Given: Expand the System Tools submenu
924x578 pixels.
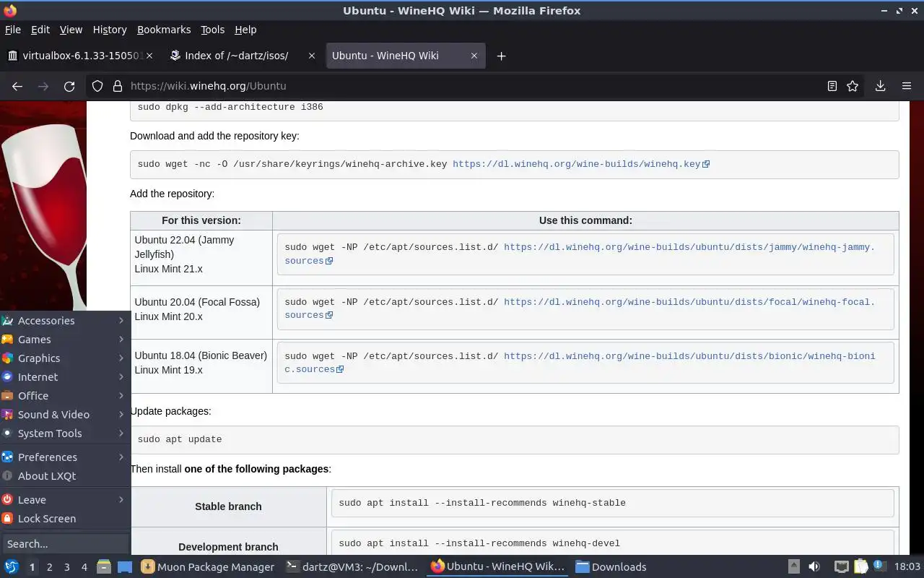Looking at the screenshot, I should coord(64,433).
